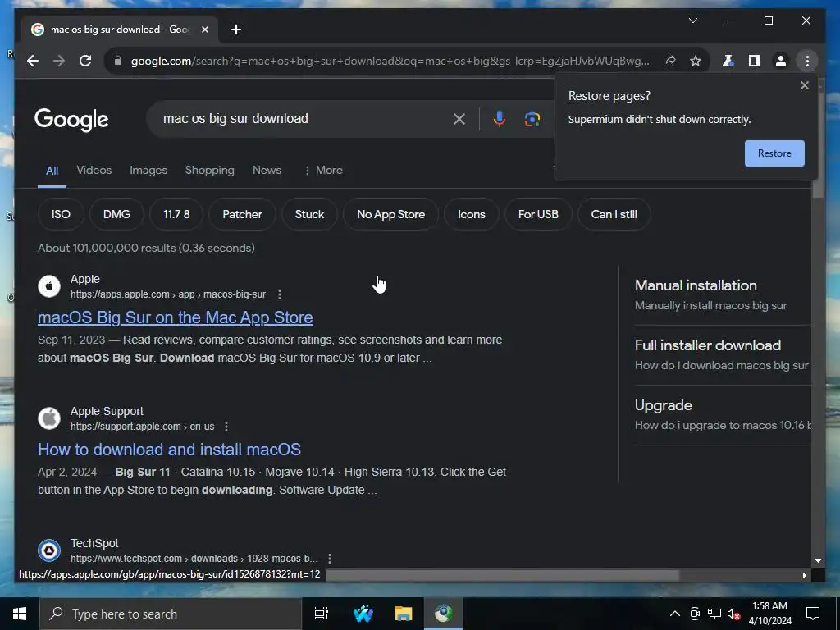Apply the 11.7 8 filter chip

[176, 214]
